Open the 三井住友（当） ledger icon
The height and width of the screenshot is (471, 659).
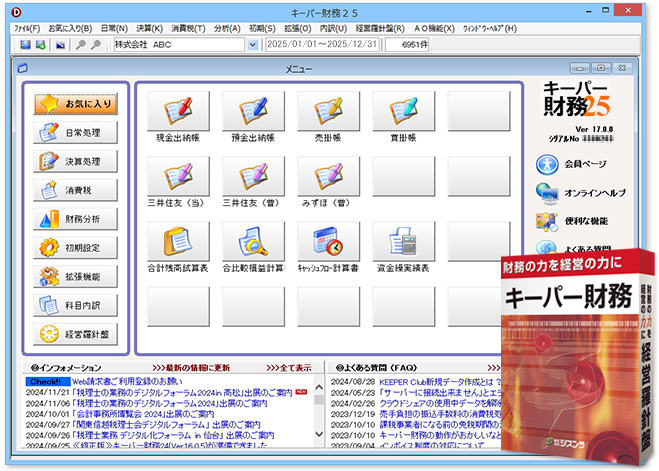point(178,176)
